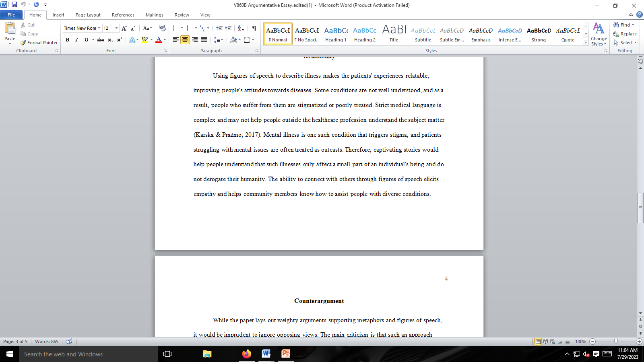Switch to Draft view
Screen dimensions: 644x362
(568, 341)
